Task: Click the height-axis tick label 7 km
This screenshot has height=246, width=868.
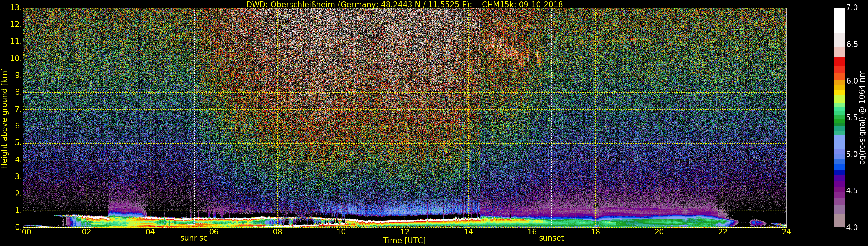Action: tap(19, 109)
